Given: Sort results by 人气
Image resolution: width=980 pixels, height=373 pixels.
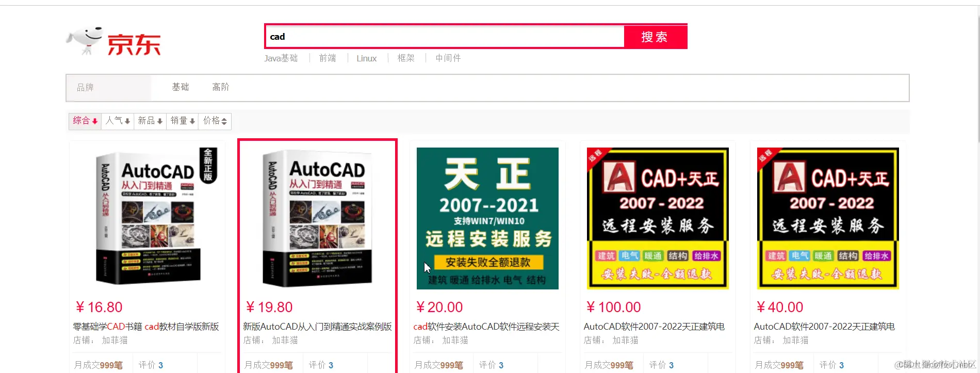Looking at the screenshot, I should pyautogui.click(x=118, y=121).
